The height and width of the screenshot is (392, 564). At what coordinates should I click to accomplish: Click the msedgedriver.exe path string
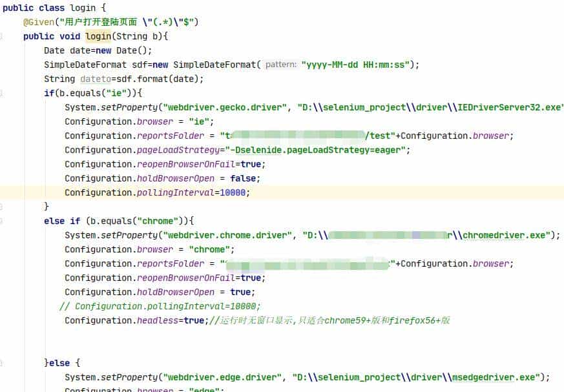click(416, 377)
